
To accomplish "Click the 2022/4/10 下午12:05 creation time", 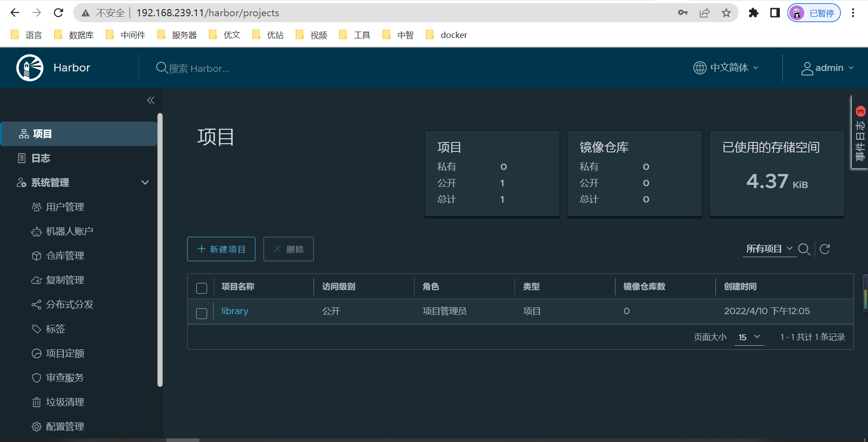I will [767, 311].
